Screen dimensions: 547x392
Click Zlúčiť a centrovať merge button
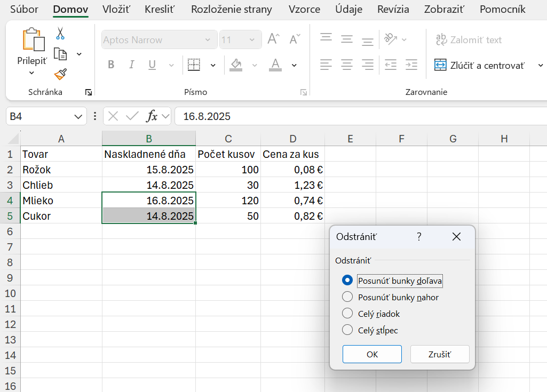tap(479, 65)
